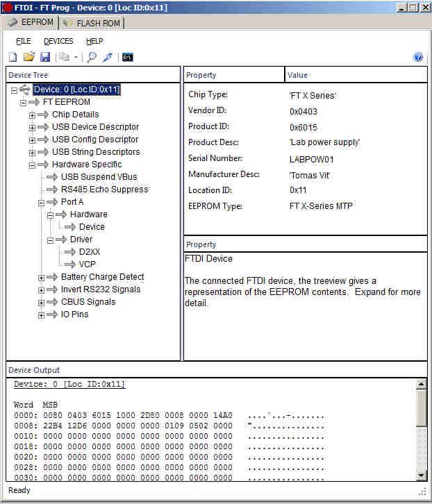The image size is (432, 504).
Task: Select Device: 0 [Loc ID:0x11] tree item
Action: (76, 90)
